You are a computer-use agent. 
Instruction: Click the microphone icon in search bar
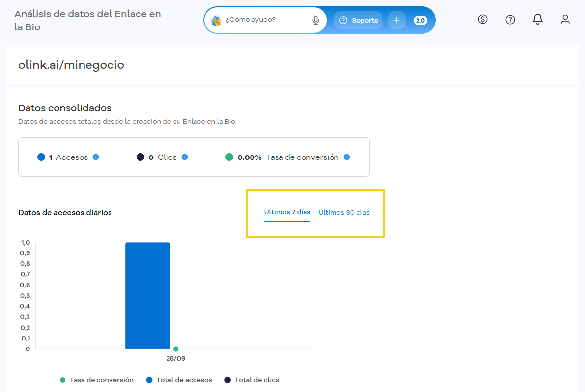[x=316, y=20]
